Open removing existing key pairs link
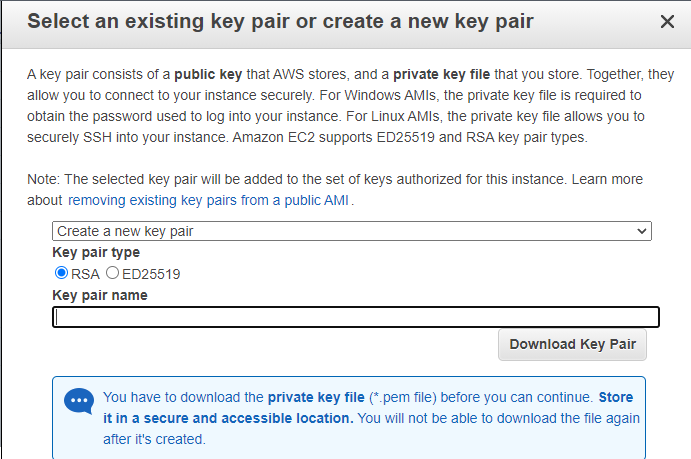This screenshot has width=691, height=459. point(209,200)
